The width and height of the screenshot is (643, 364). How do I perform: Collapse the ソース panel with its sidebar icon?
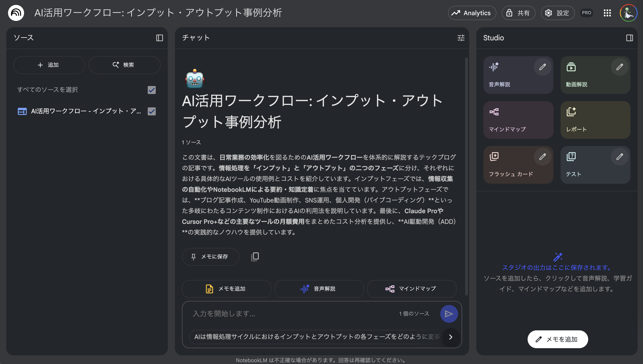point(160,38)
